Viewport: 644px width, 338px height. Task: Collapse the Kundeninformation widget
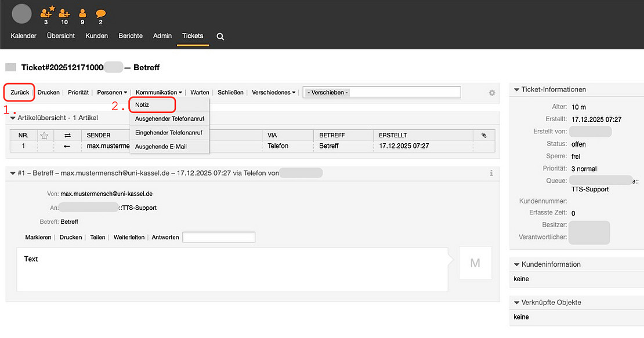pyautogui.click(x=515, y=264)
